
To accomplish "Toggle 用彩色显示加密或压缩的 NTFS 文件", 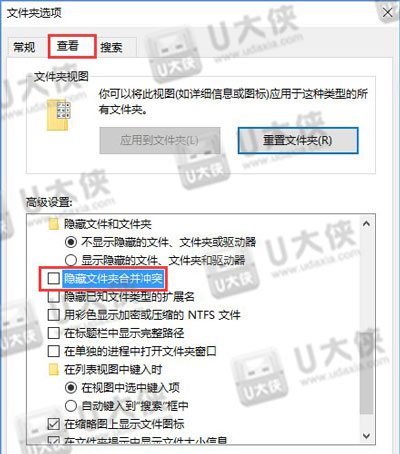I will point(53,315).
